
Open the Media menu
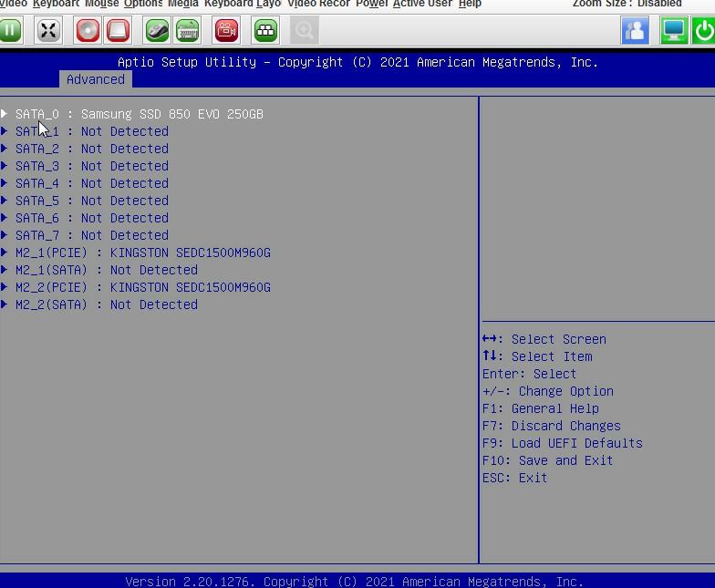182,4
